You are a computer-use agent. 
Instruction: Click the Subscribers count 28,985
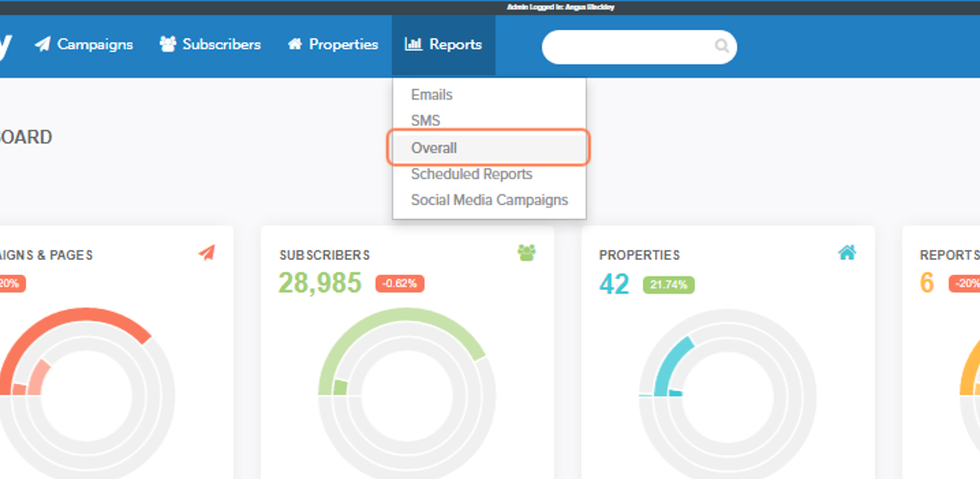320,283
